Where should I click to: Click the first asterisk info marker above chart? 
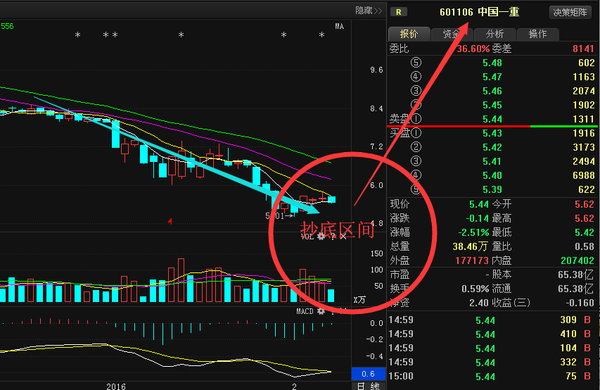coord(78,35)
